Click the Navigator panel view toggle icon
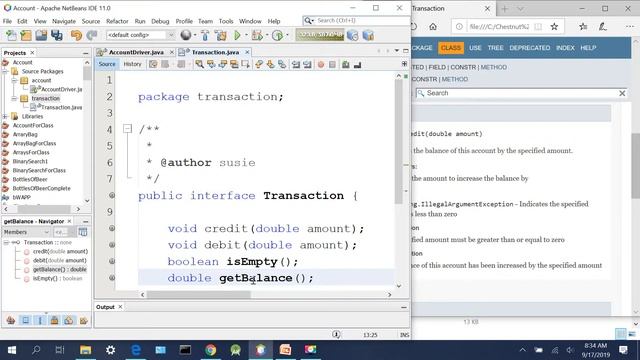This screenshot has height=360, width=640. pos(83,232)
